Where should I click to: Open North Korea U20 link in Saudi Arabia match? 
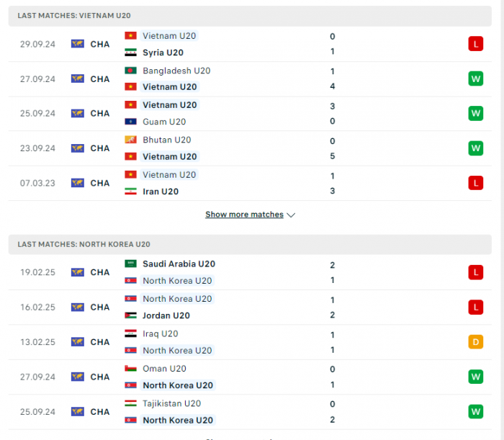point(177,281)
